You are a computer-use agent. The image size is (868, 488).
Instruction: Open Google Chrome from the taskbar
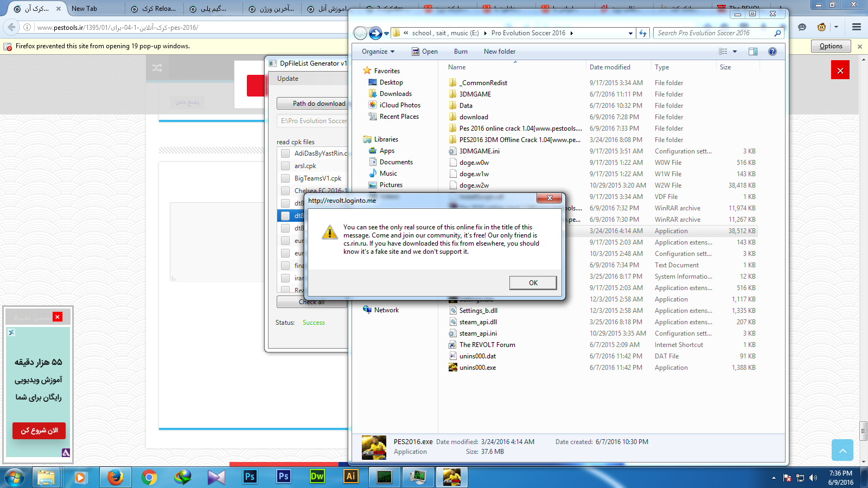149,477
